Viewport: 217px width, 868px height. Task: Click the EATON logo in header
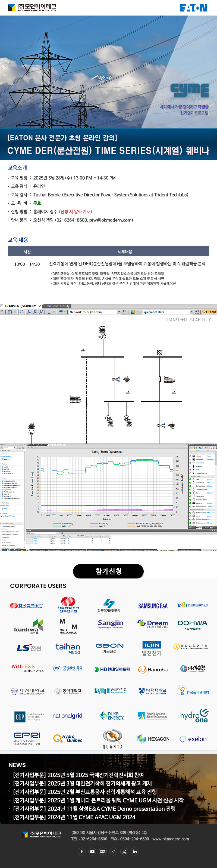(193, 8)
